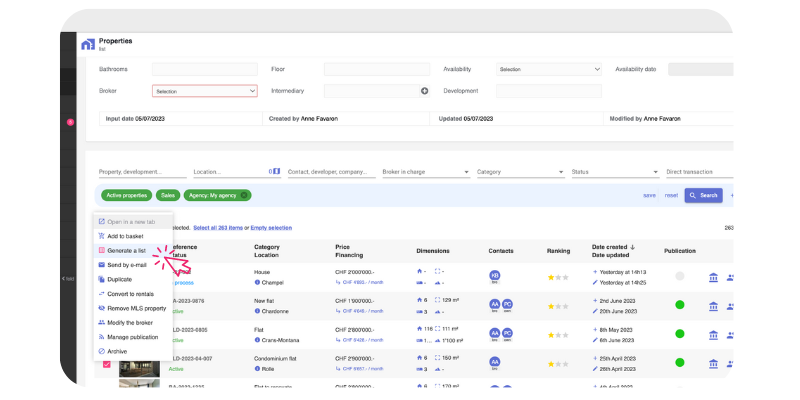This screenshot has height=400, width=800.
Task: Click the pink notification badge in sidebar
Action: (x=70, y=122)
